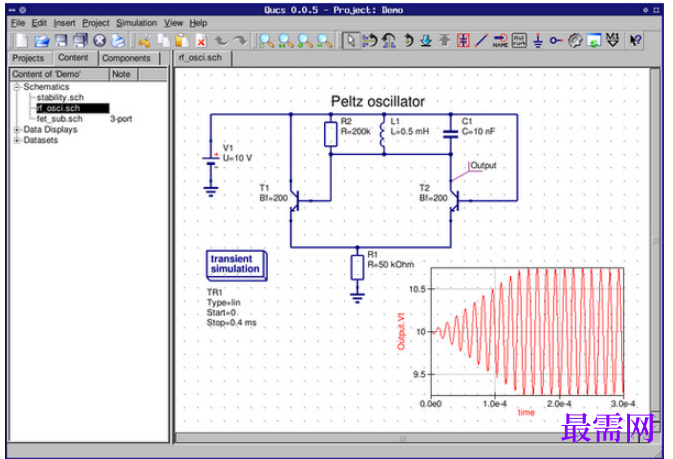Open a file with the folder icon
673x459 pixels.
tap(42, 41)
